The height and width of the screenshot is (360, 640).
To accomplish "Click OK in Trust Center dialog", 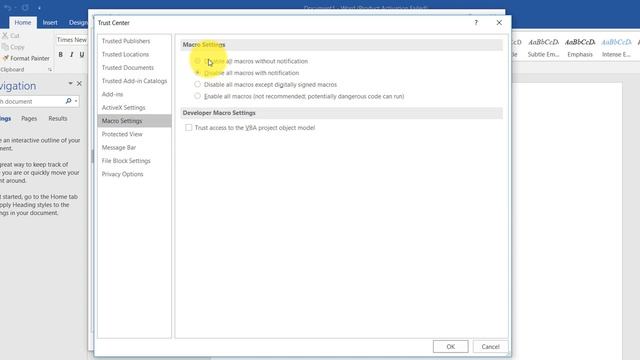I will click(x=451, y=347).
